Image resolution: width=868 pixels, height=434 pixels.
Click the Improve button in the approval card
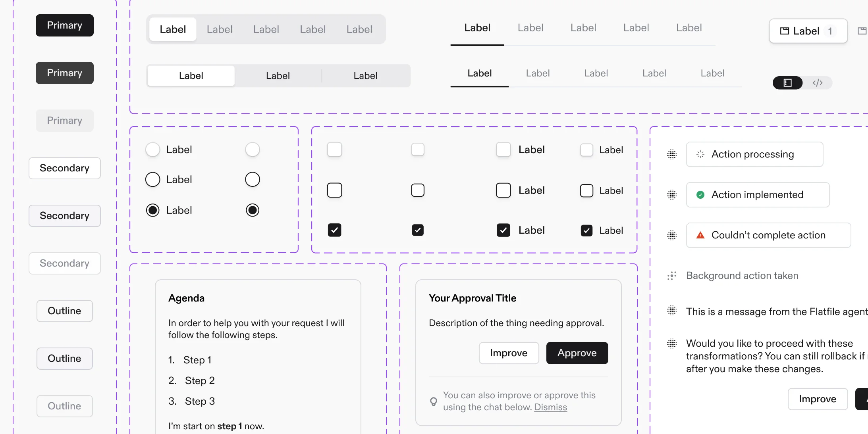coord(509,353)
